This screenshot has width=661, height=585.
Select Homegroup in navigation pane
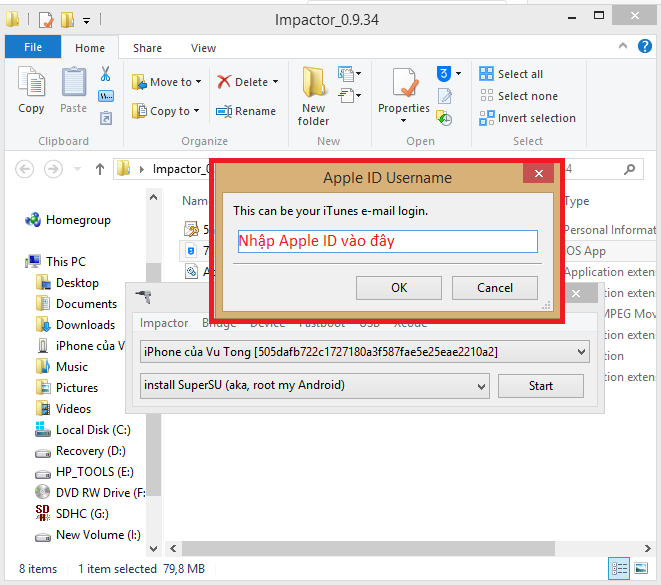(x=68, y=220)
